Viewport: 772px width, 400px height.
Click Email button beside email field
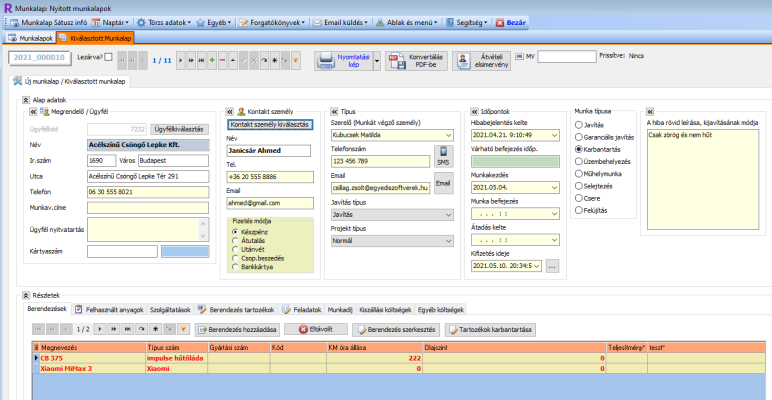coord(443,183)
